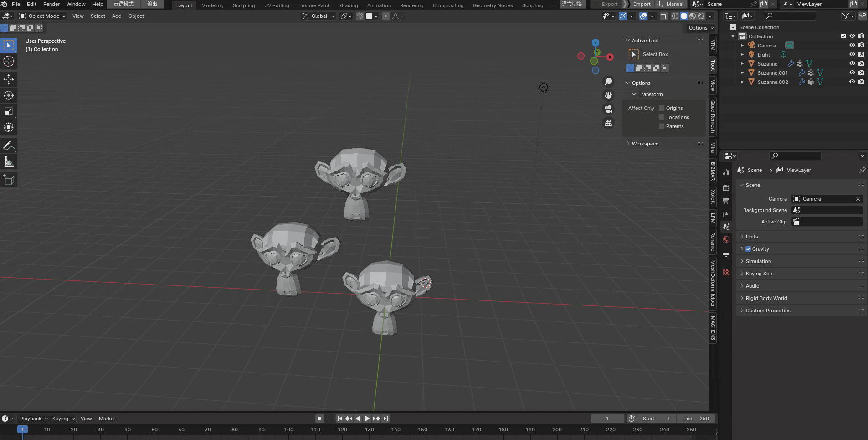Uncheck the Gravity checkbox

pyautogui.click(x=748, y=249)
